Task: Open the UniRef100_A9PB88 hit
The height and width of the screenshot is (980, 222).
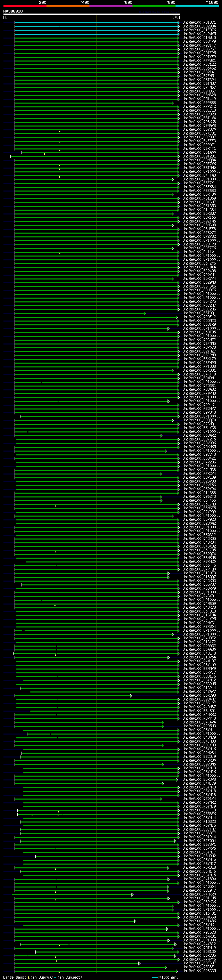Action: [x=199, y=103]
